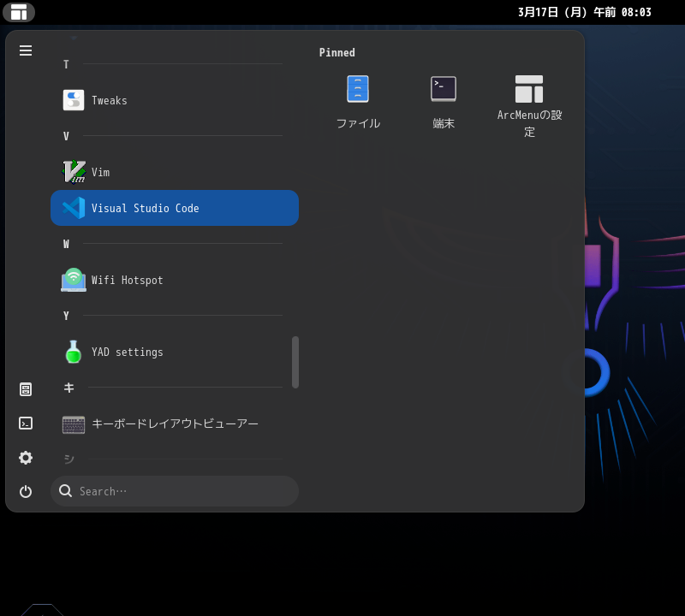
Task: Open the power options button
Action: (26, 491)
